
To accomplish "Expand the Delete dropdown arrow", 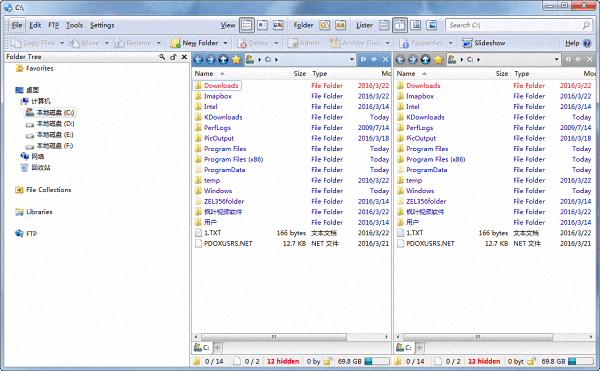I will (x=276, y=43).
